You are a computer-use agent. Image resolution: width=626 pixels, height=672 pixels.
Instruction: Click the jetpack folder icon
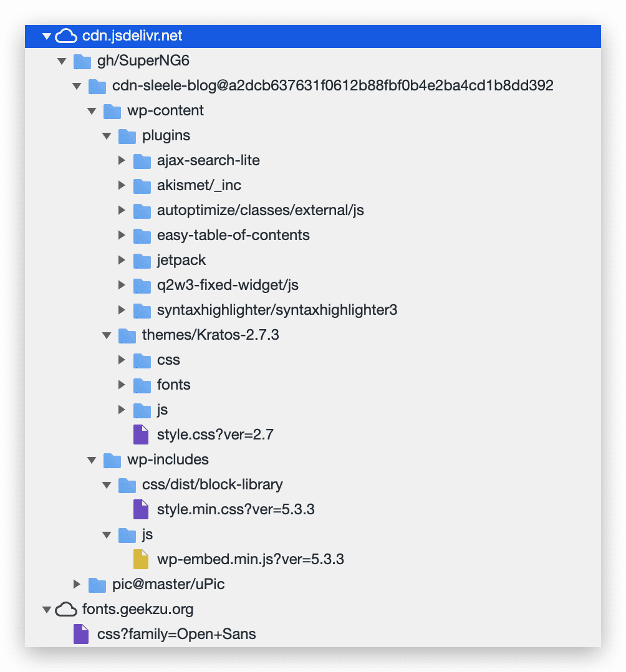(x=142, y=260)
